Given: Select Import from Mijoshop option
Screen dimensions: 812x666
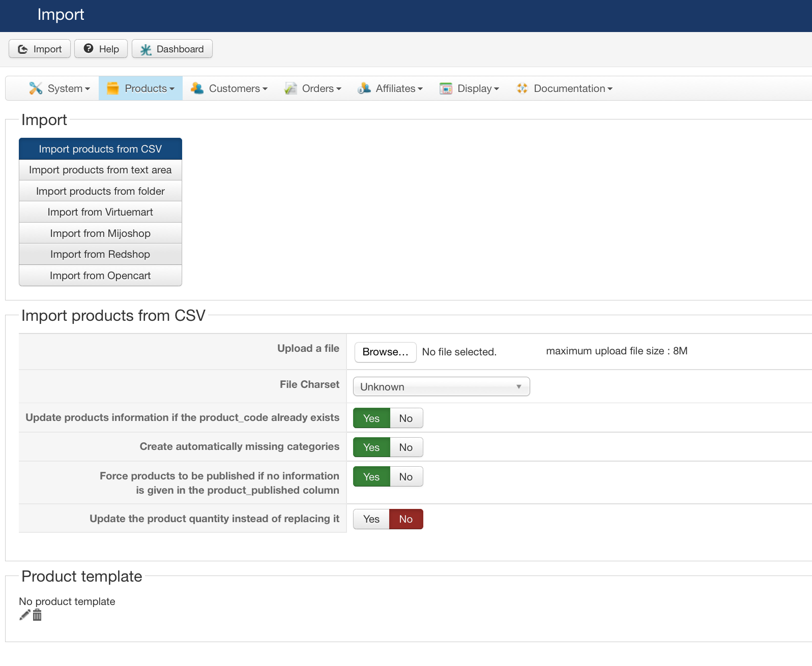Looking at the screenshot, I should [x=100, y=233].
